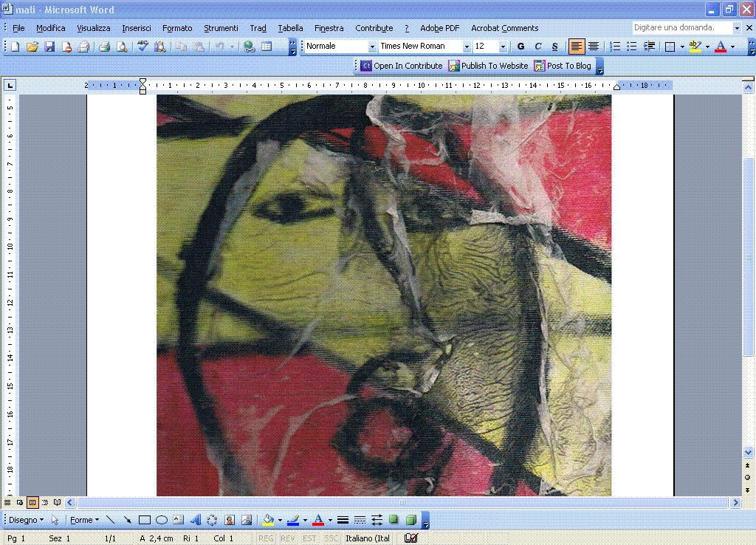Apply the blue line color brush

(293, 520)
